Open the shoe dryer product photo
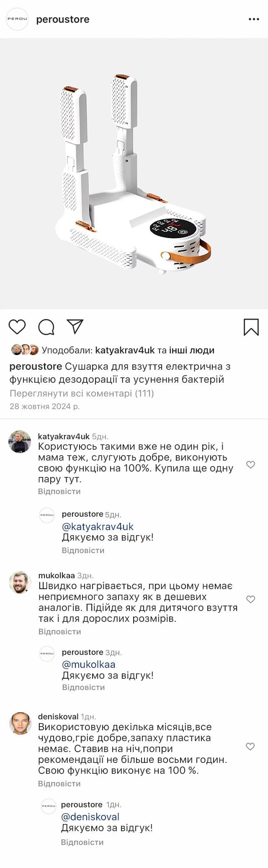This screenshot has height=868, width=268. point(134,174)
